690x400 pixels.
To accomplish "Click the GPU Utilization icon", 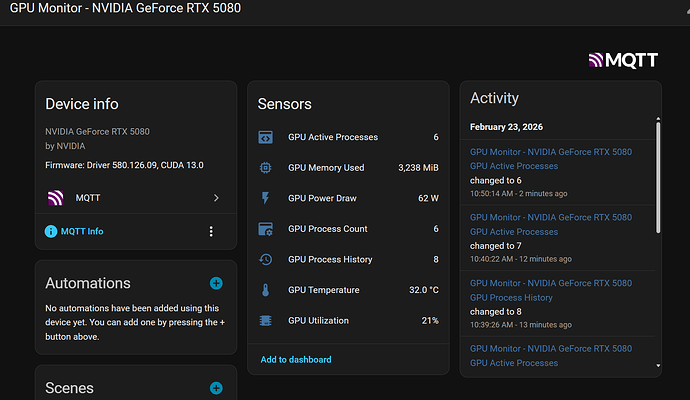I will coord(265,321).
